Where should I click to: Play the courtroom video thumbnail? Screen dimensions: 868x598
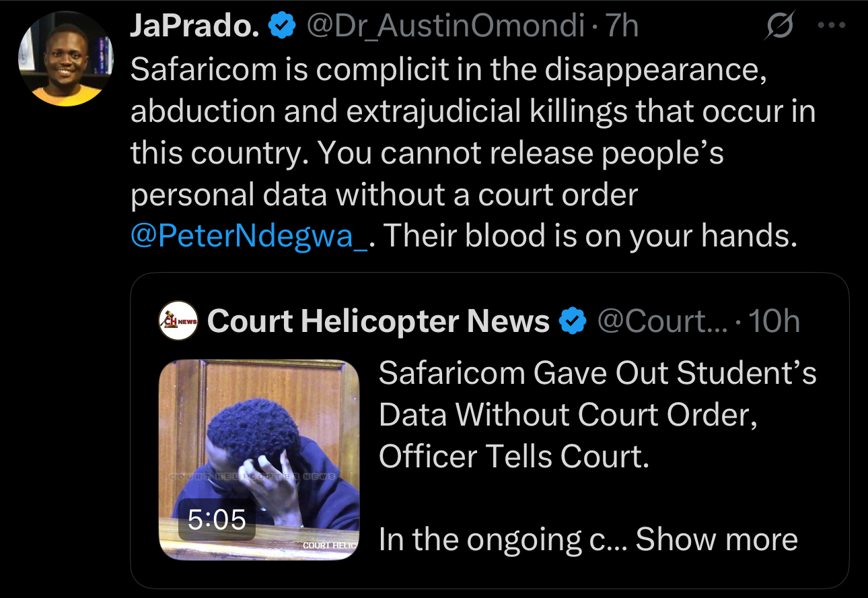259,460
